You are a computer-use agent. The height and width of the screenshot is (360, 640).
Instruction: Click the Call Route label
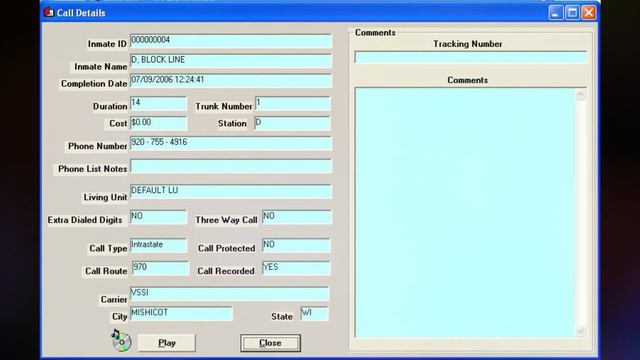click(x=106, y=271)
